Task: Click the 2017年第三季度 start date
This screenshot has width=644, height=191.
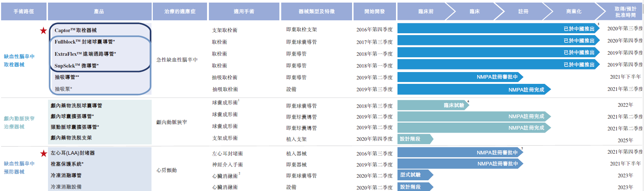Action: coord(375,42)
